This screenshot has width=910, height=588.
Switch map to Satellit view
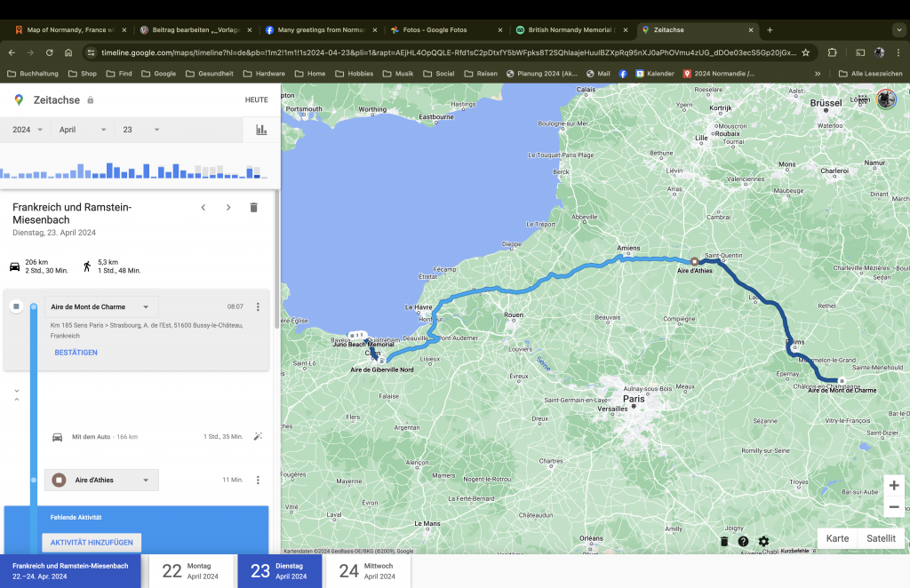881,539
